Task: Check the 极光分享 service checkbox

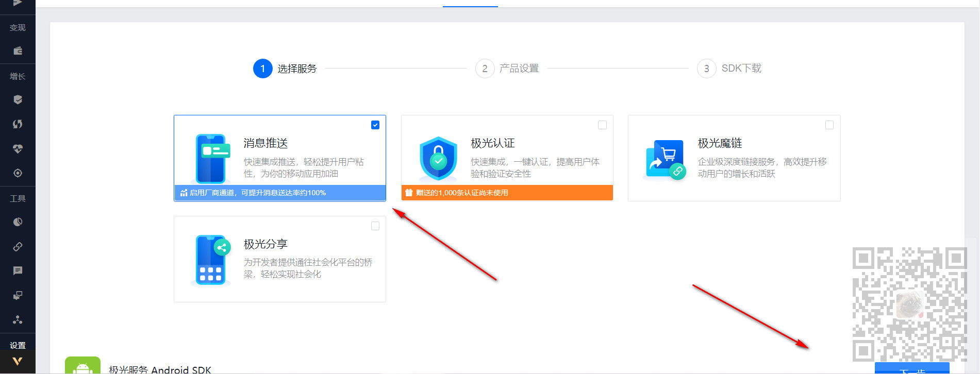Action: coord(375,226)
